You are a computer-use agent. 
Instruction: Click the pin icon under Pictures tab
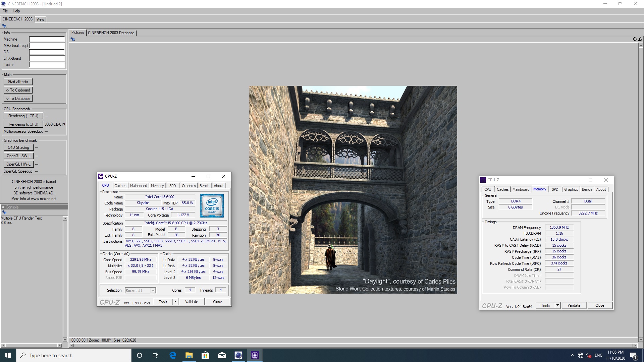[x=73, y=39]
